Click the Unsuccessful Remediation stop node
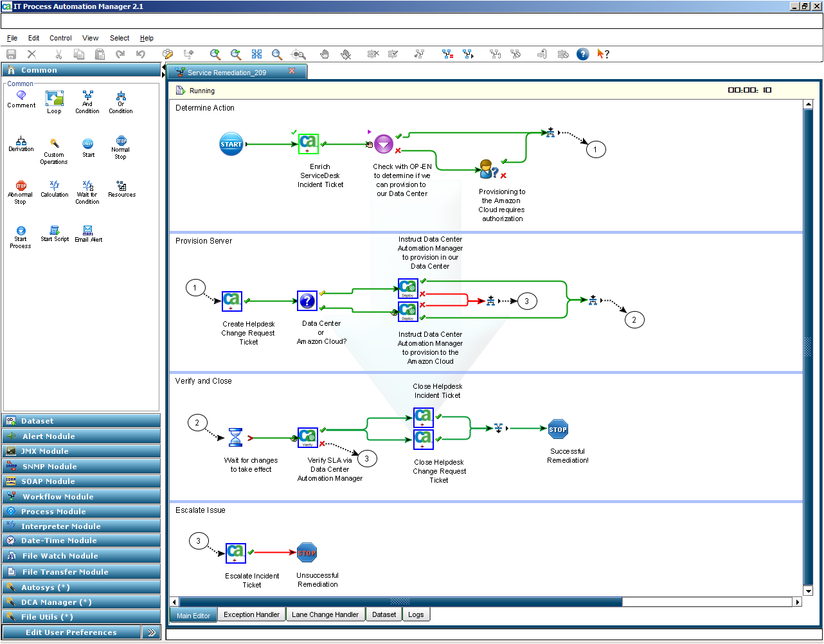The width and height of the screenshot is (824, 644). (307, 553)
